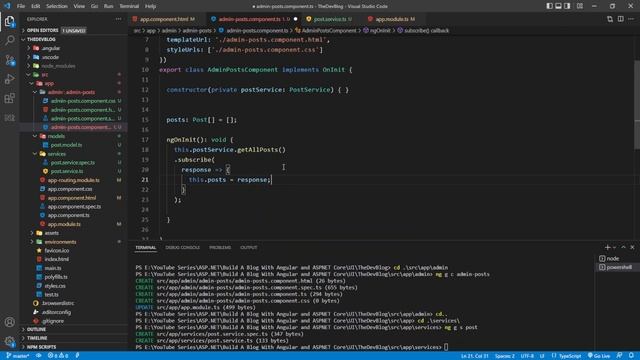Click the errors and warnings status indicator
Screen dimensions: 640x360
point(58,356)
